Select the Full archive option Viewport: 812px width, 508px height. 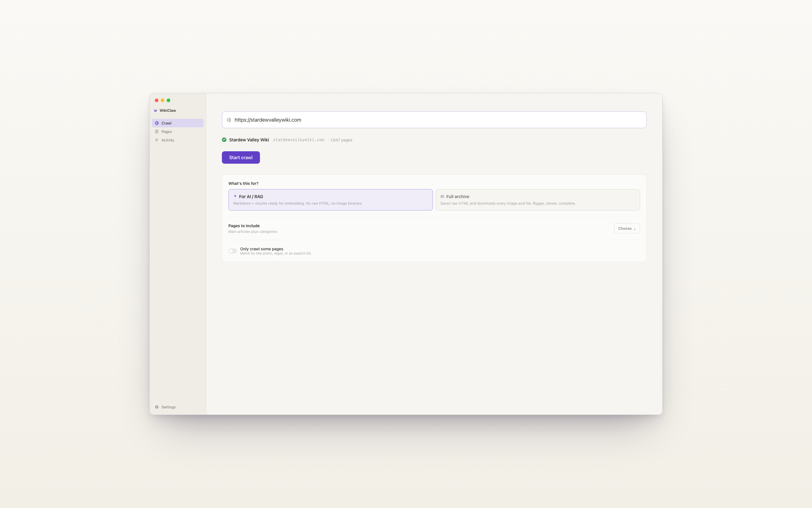[x=538, y=200]
